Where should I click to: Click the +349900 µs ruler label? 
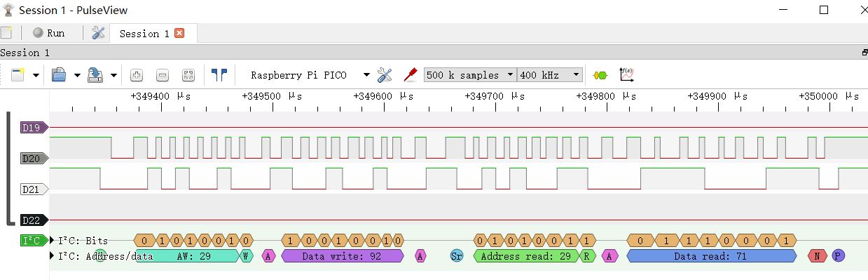(x=717, y=96)
